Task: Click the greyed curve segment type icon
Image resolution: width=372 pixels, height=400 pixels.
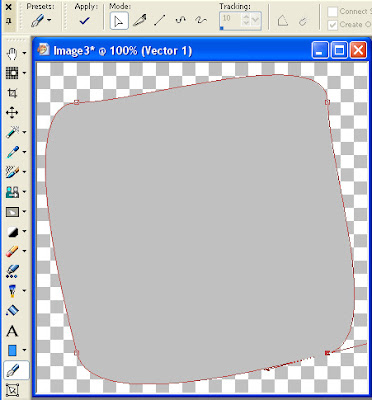Action: tap(303, 22)
